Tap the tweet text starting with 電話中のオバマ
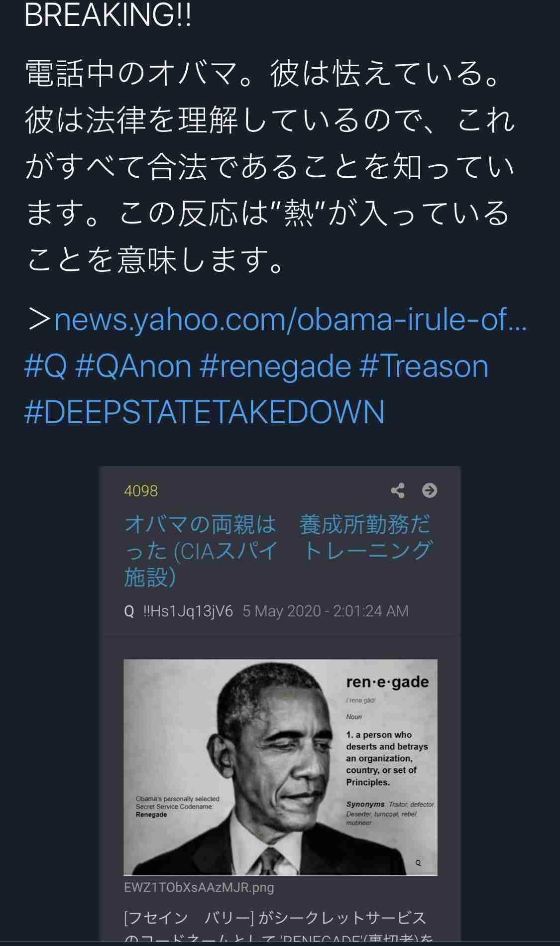 (269, 167)
